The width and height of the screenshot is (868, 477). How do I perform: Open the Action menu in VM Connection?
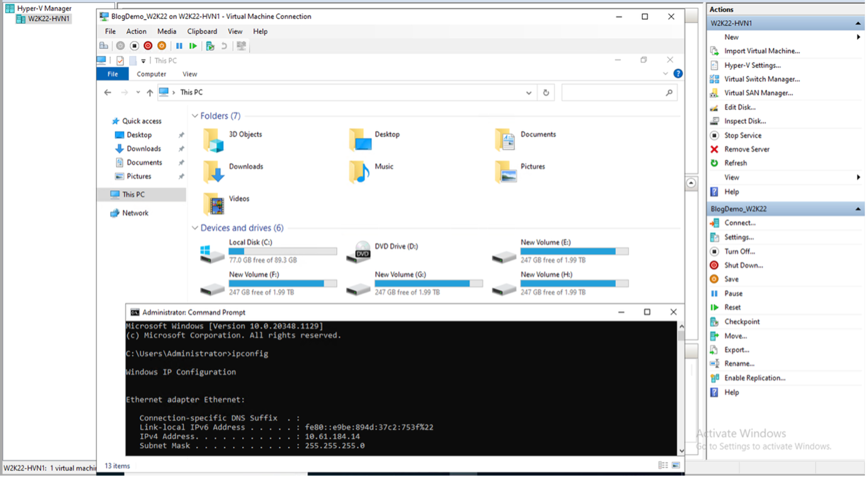point(136,31)
